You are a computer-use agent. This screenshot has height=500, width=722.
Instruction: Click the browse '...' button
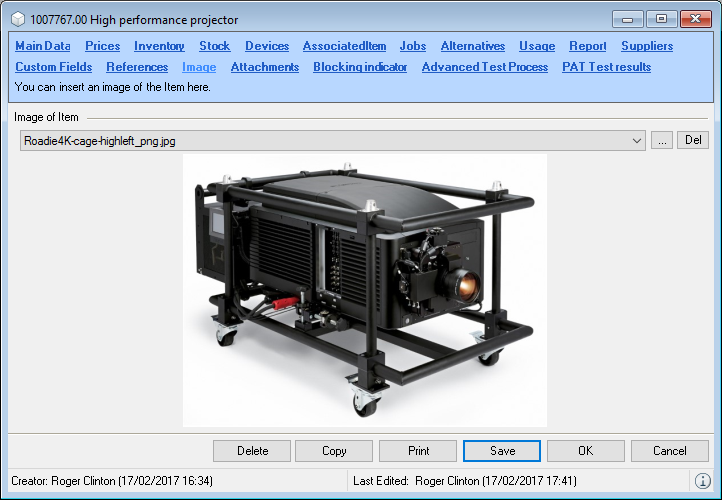click(x=661, y=141)
